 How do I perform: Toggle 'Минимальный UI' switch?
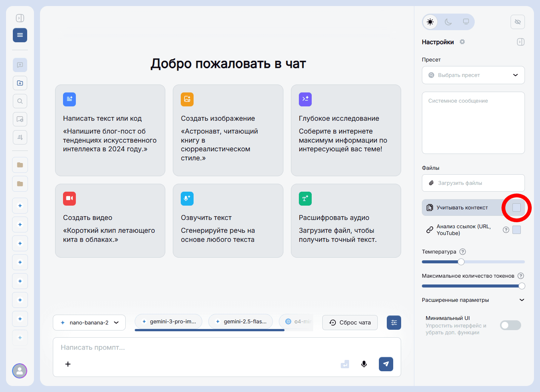(510, 325)
